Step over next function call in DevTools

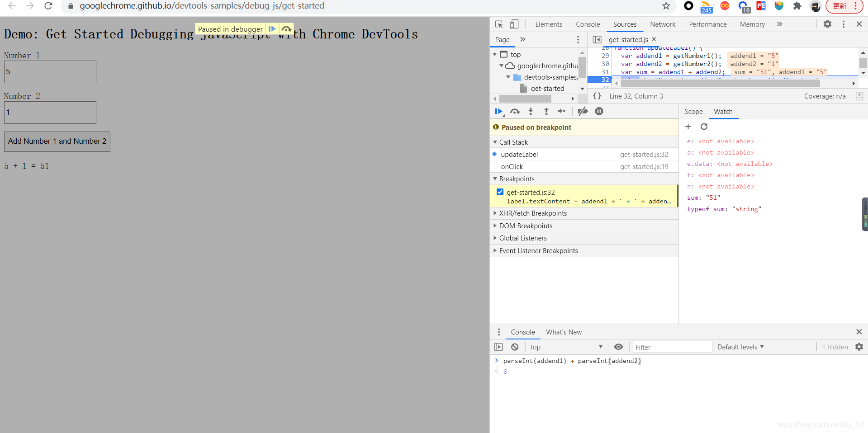(x=515, y=111)
